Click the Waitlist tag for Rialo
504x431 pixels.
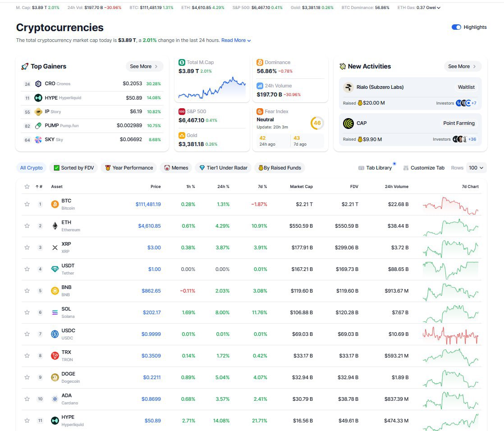[x=466, y=87]
